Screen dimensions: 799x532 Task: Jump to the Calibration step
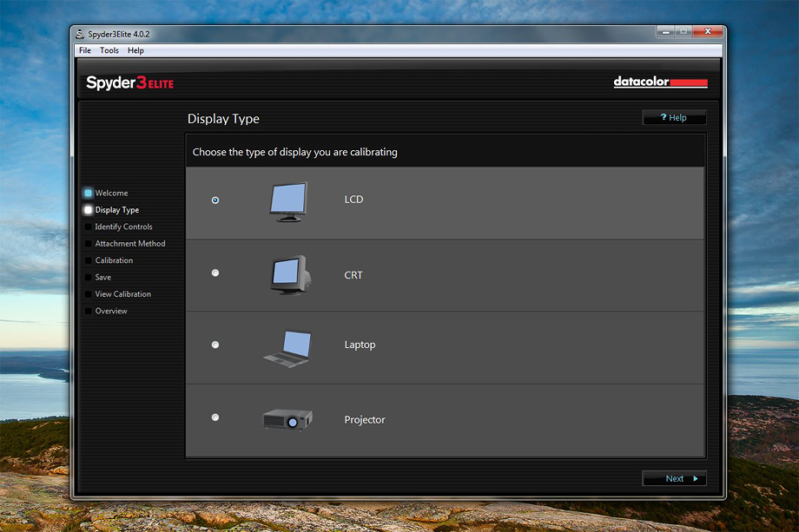[114, 260]
